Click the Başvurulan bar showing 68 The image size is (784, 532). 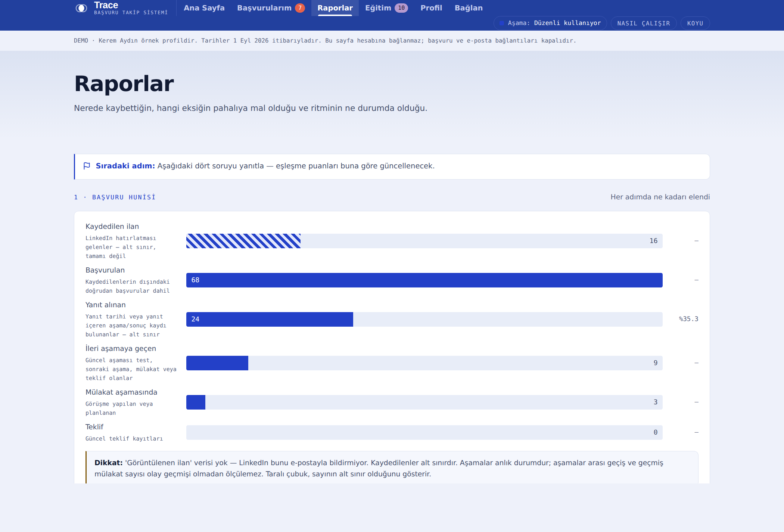tap(424, 280)
